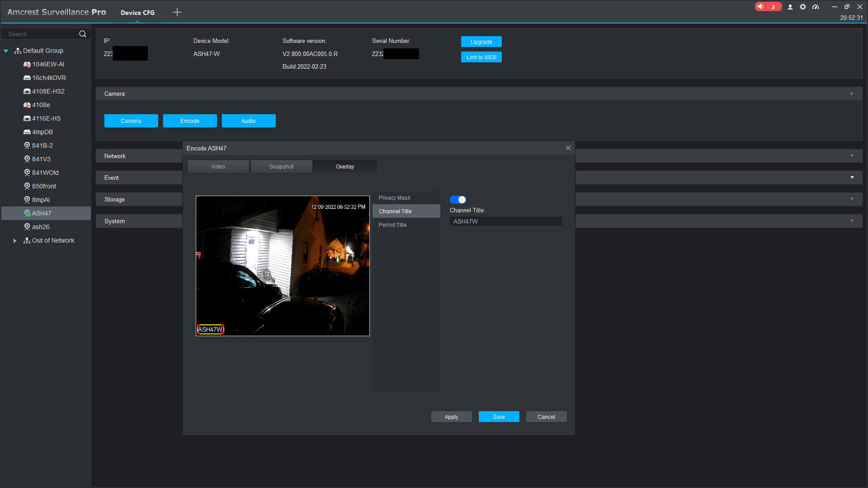Screen dimensions: 868x488
Task: Open Link to WEB
Action: click(x=481, y=57)
